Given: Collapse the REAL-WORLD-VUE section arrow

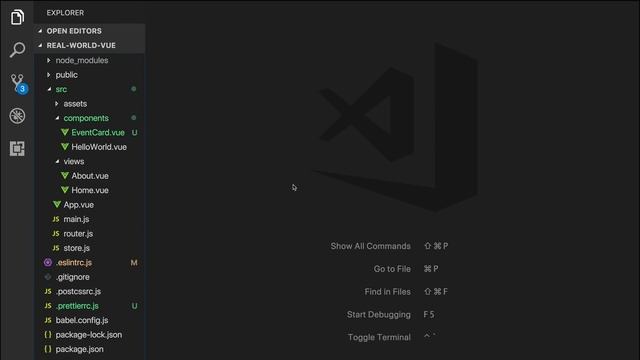Looking at the screenshot, I should click(x=40, y=45).
